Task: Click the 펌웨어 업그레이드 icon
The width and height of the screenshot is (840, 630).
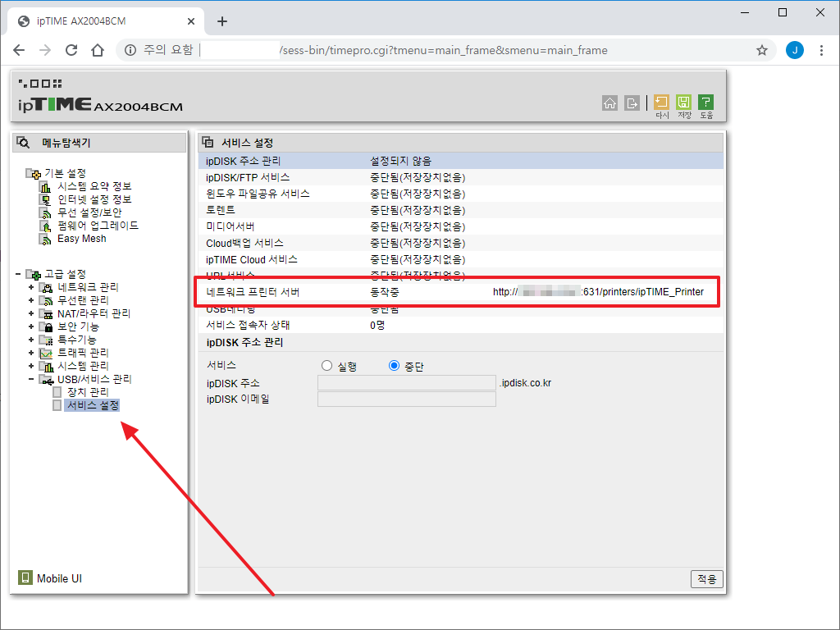Action: coord(46,226)
